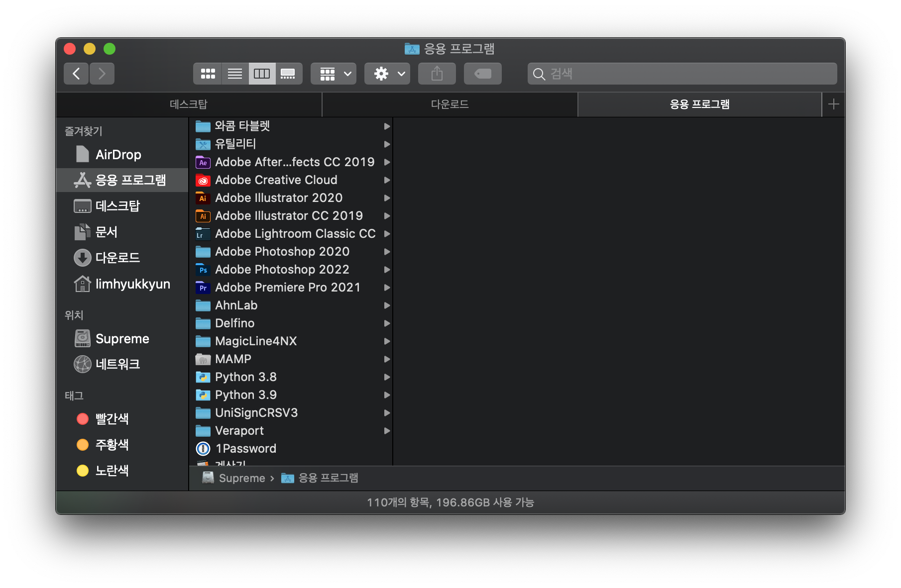Open 데스크탑 from the sidebar
901x588 pixels.
122,206
